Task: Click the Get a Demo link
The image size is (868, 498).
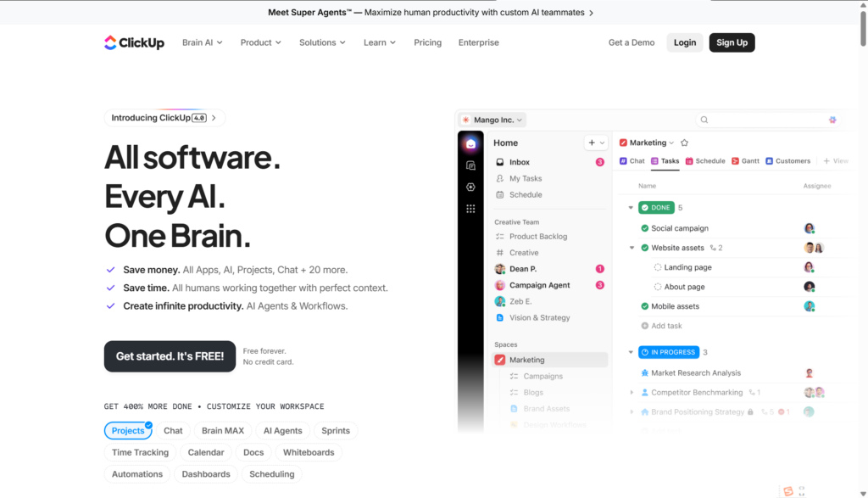Action: [631, 42]
